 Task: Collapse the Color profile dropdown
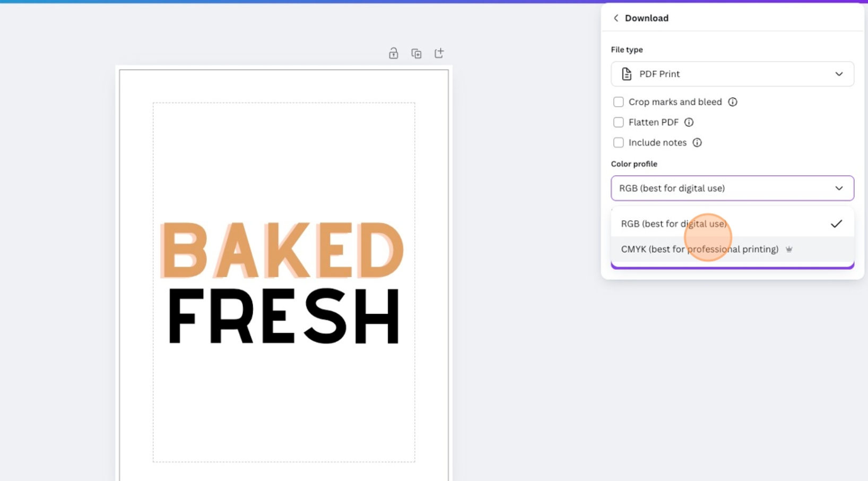point(839,188)
